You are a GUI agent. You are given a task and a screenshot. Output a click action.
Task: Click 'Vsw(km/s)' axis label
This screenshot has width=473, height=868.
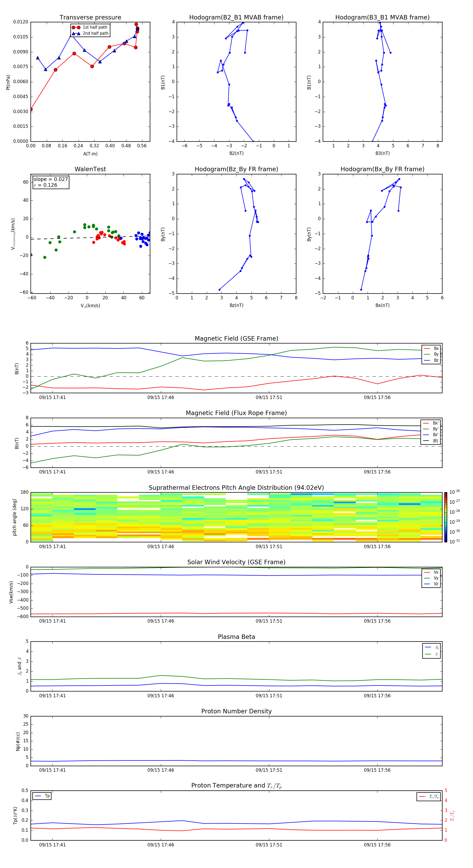tap(11, 592)
